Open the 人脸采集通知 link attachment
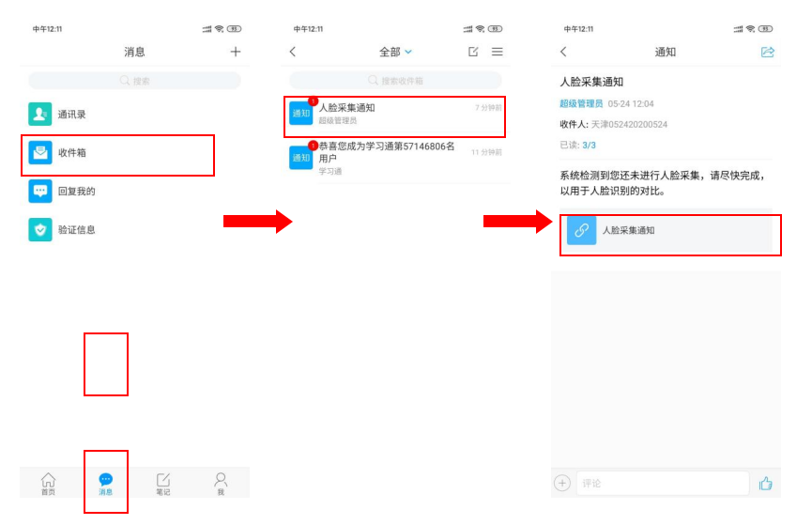This screenshot has width=812, height=525. [x=668, y=230]
